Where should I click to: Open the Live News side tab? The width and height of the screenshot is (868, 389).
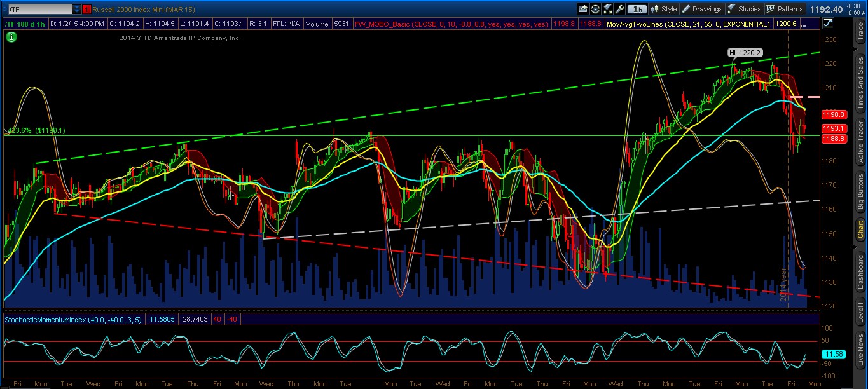pyautogui.click(x=860, y=350)
